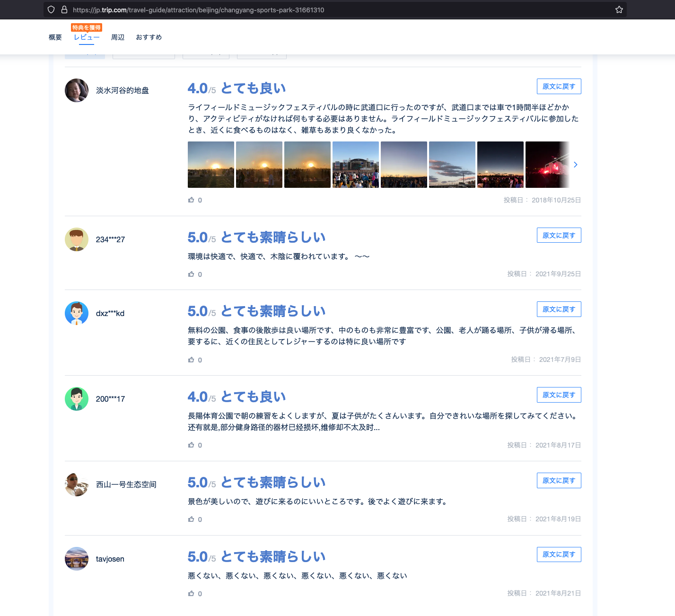675x616 pixels.
Task: Click the avatar of user tavjosen
Action: coord(77,559)
